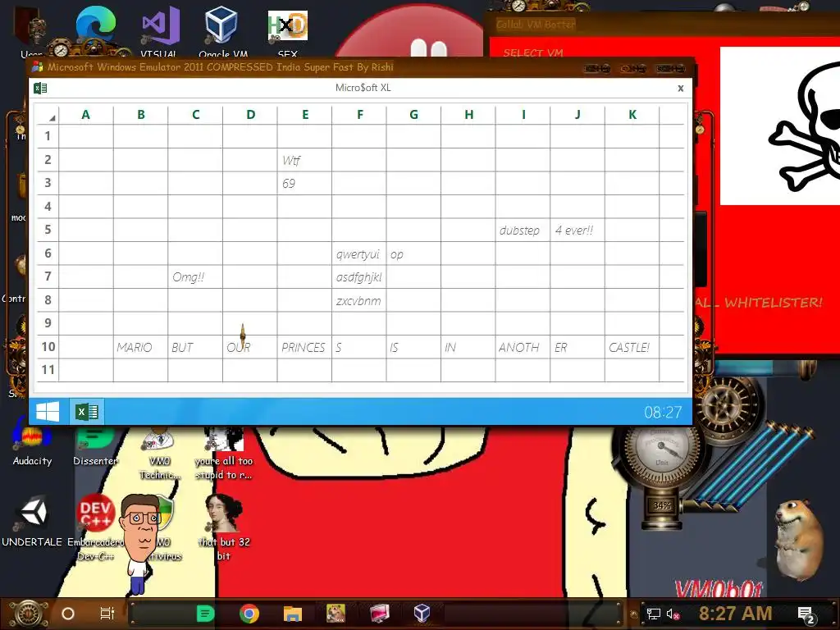Click the Excel logo in Micro$oft XL title
Screen dimensions: 840x630
click(40, 89)
